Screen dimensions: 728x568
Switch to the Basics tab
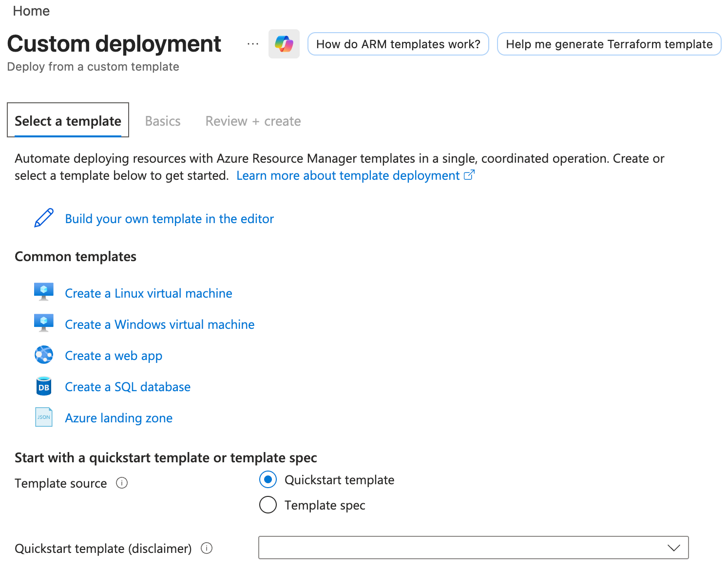[163, 121]
